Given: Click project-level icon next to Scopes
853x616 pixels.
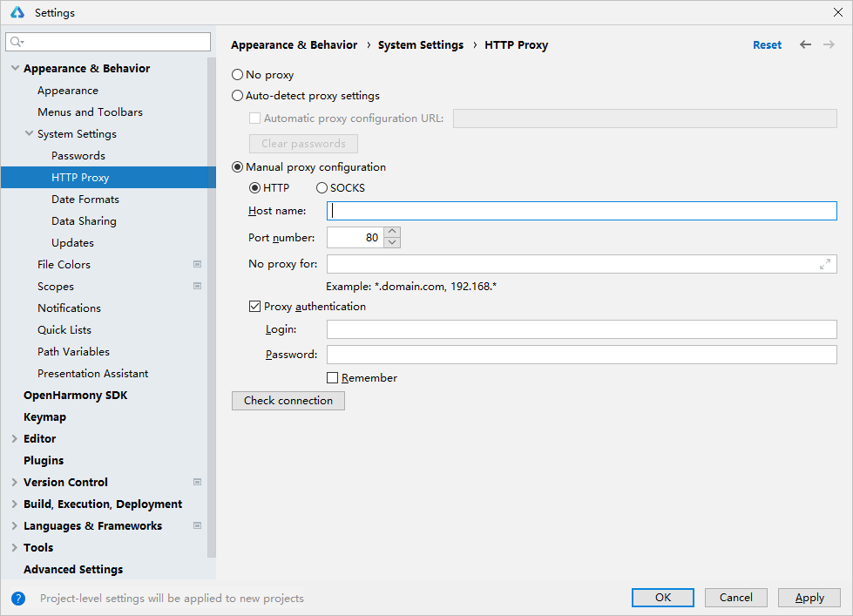Looking at the screenshot, I should tap(198, 286).
